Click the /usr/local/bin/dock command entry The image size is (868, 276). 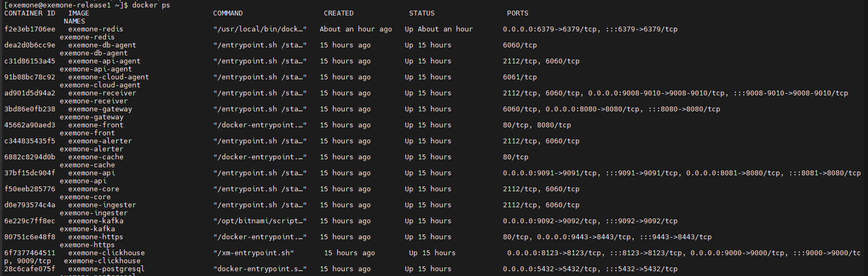pos(259,29)
